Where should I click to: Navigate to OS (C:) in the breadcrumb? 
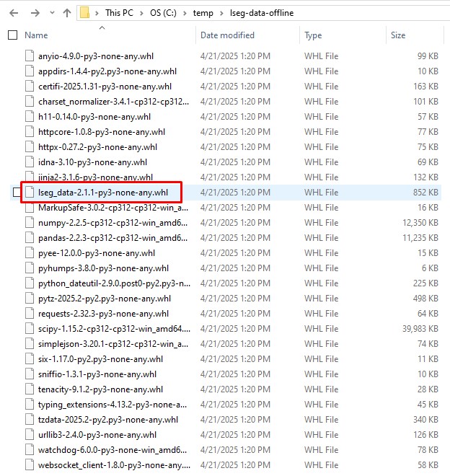(x=169, y=13)
